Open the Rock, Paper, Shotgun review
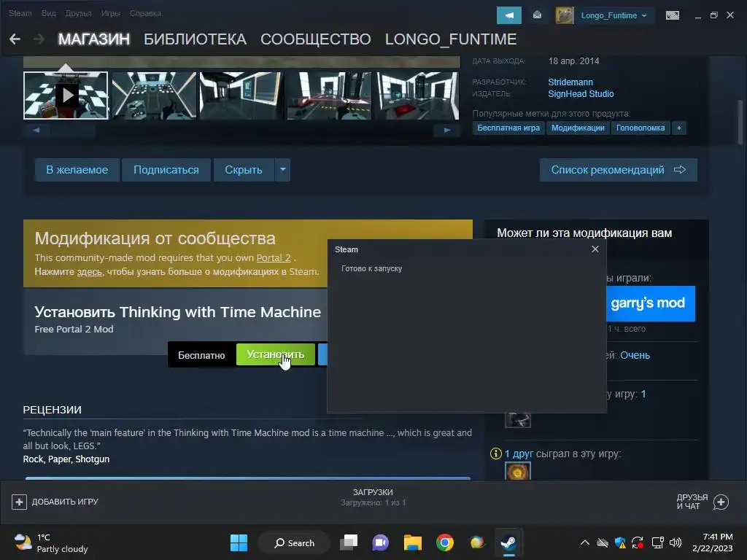 click(x=66, y=459)
